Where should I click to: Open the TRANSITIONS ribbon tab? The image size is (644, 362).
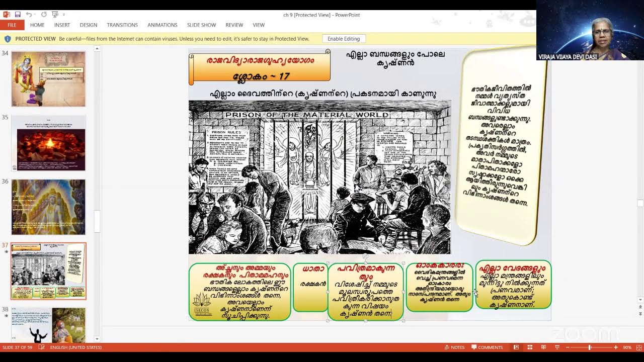(122, 25)
